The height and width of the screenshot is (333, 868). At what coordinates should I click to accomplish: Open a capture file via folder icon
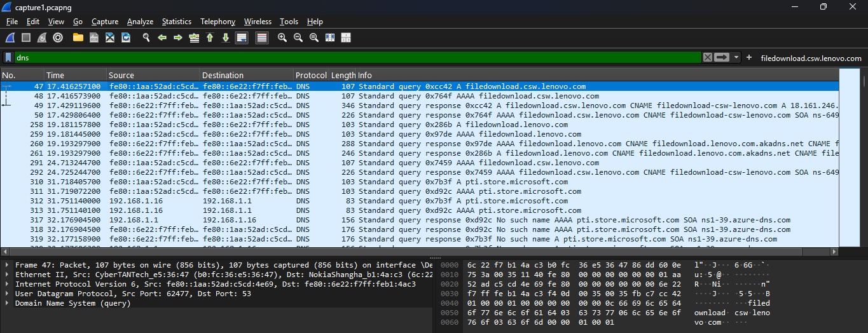pyautogui.click(x=78, y=38)
